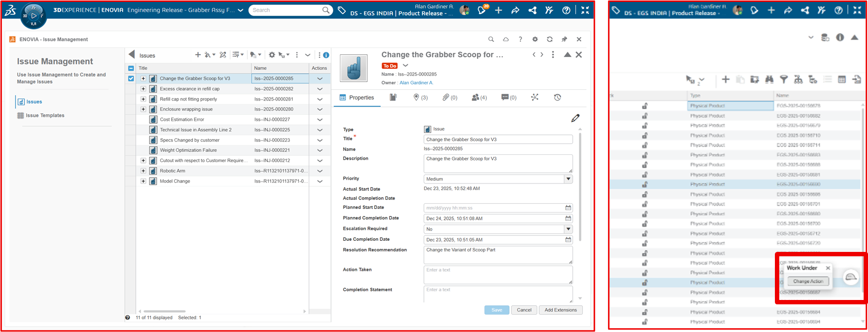Open owner link Alan Gardiner A.
Viewport: 868px width, 332px height.
click(x=416, y=83)
